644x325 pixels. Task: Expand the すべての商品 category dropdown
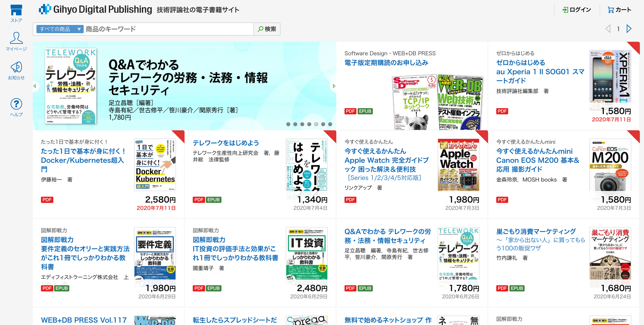coord(60,29)
